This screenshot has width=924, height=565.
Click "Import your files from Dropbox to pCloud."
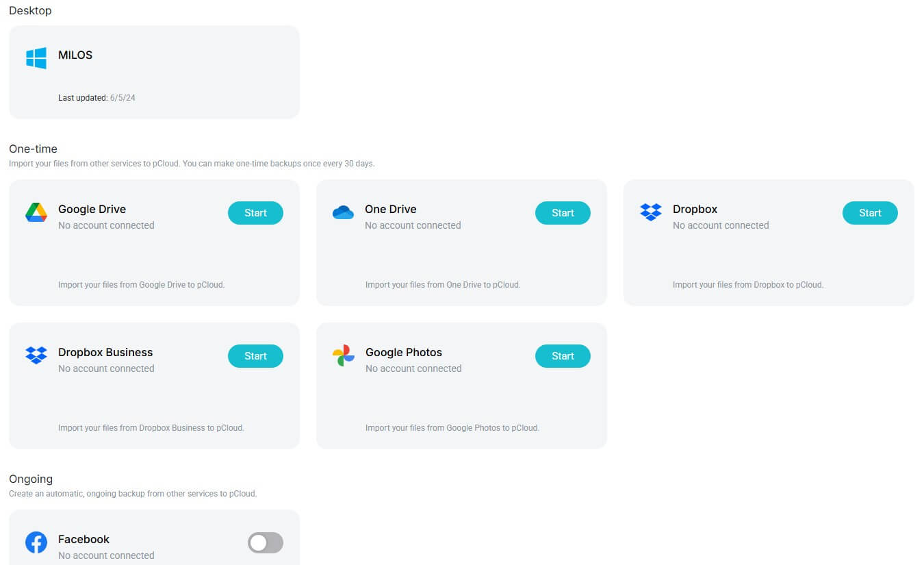748,284
